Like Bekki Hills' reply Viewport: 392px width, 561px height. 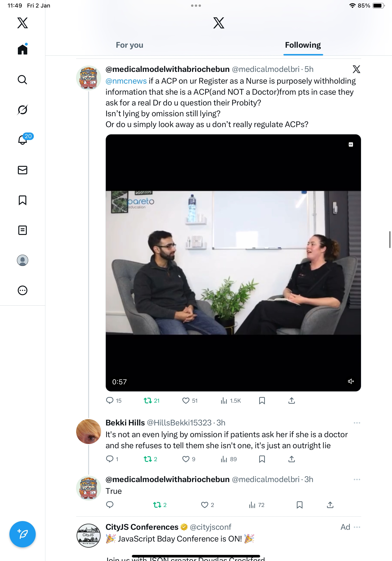click(x=186, y=459)
